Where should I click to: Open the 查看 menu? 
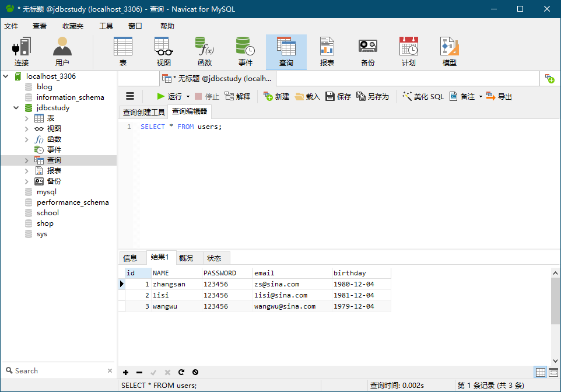point(39,26)
